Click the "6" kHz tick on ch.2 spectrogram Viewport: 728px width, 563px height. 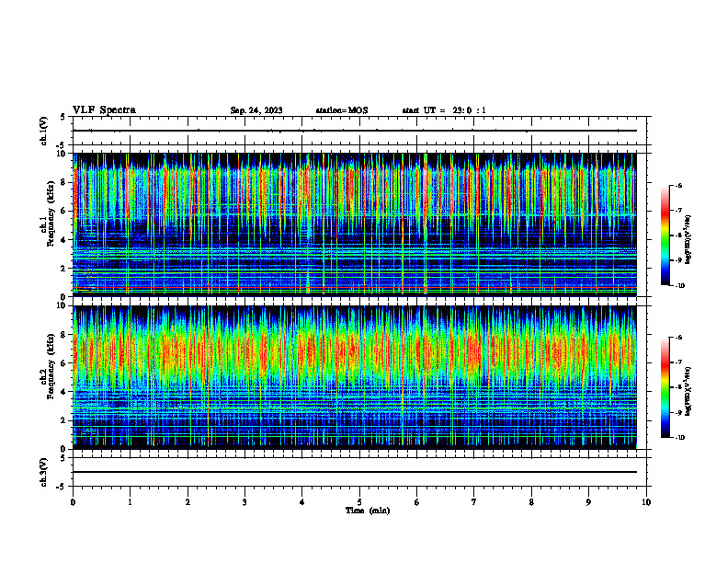tap(63, 363)
